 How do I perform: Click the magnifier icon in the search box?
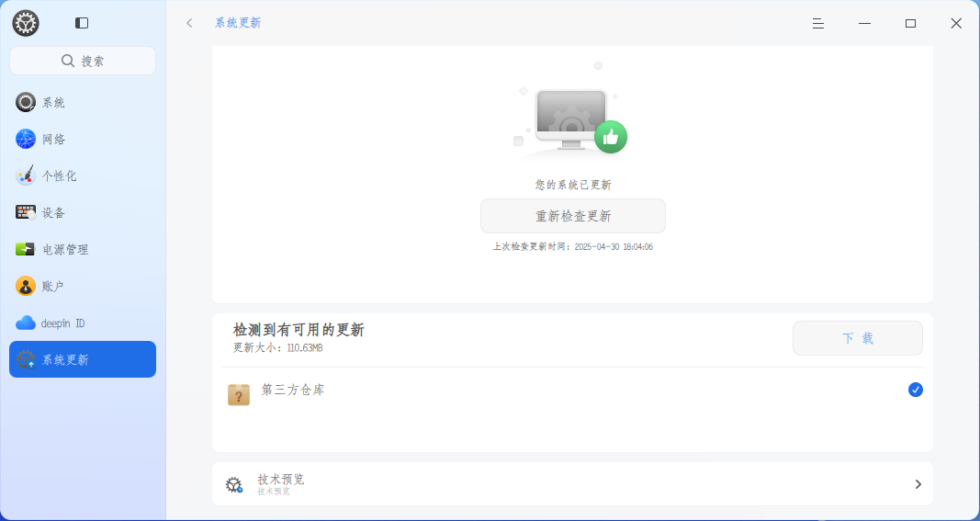pyautogui.click(x=67, y=61)
